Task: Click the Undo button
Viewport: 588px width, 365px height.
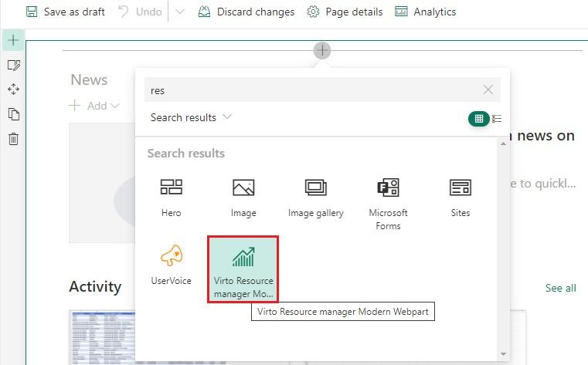Action: point(141,12)
